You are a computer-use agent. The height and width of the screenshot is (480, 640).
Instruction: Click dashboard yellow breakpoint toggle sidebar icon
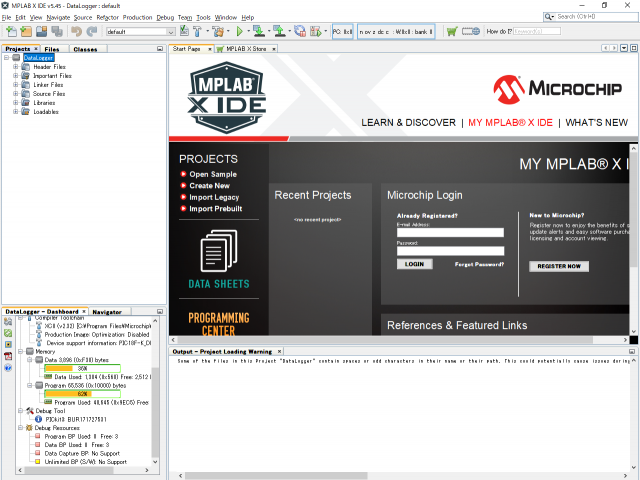tap(8, 344)
